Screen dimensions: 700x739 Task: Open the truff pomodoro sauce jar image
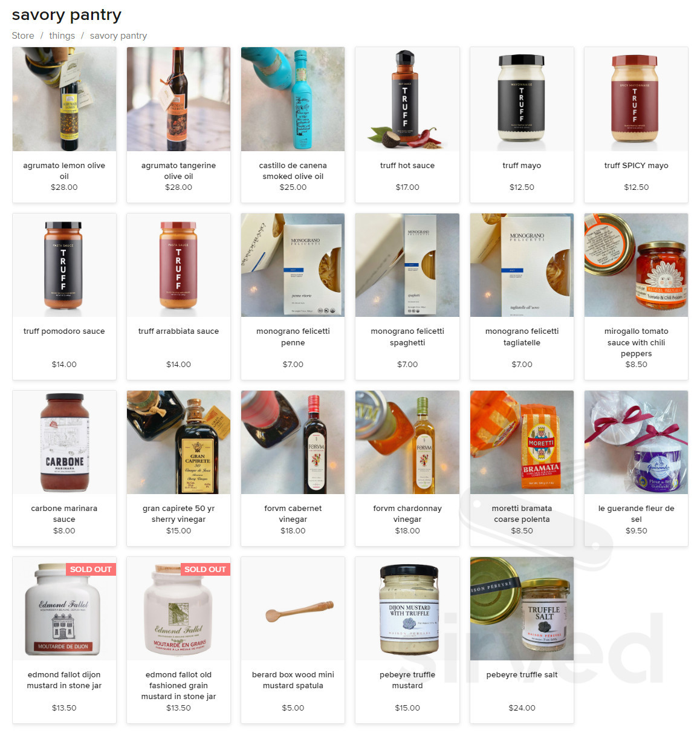point(64,265)
